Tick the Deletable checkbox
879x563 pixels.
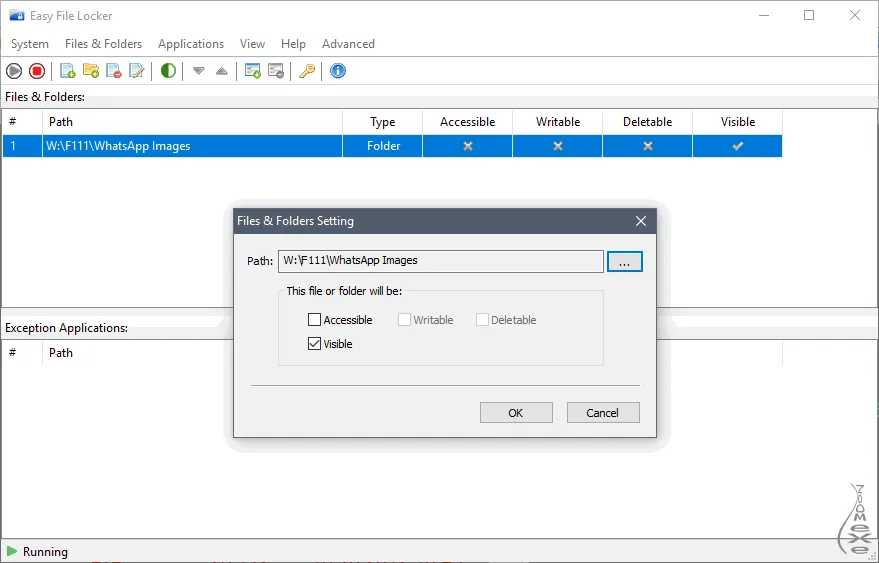click(x=482, y=320)
